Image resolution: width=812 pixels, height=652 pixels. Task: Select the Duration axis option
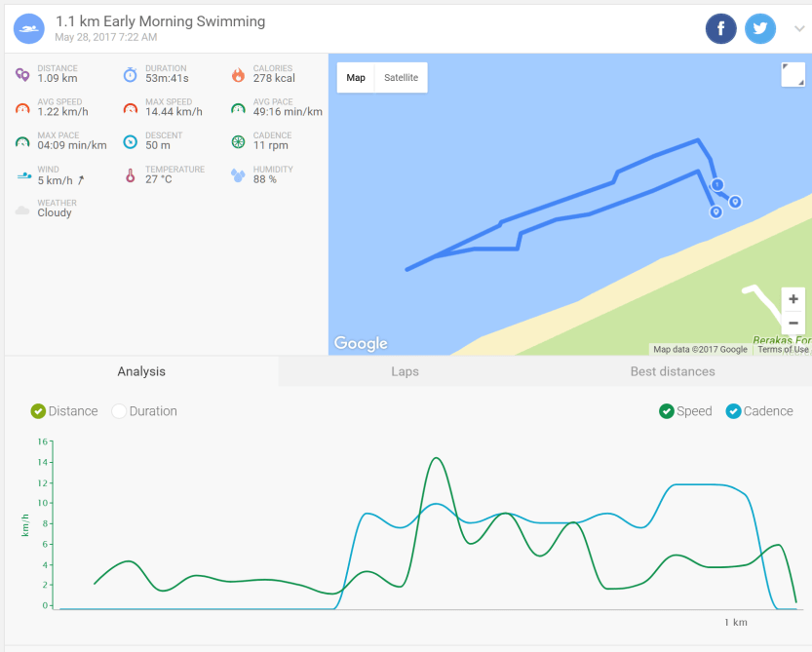(x=120, y=411)
